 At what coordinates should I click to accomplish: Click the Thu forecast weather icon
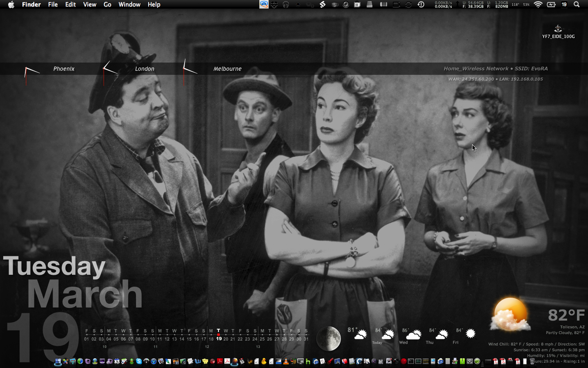coord(442,335)
